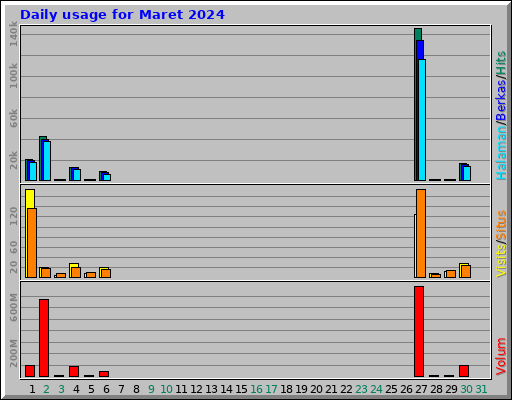Viewport: 512px width, 400px height.
Task: Click the "120" axis label on visits chart
Action: [x=13, y=216]
